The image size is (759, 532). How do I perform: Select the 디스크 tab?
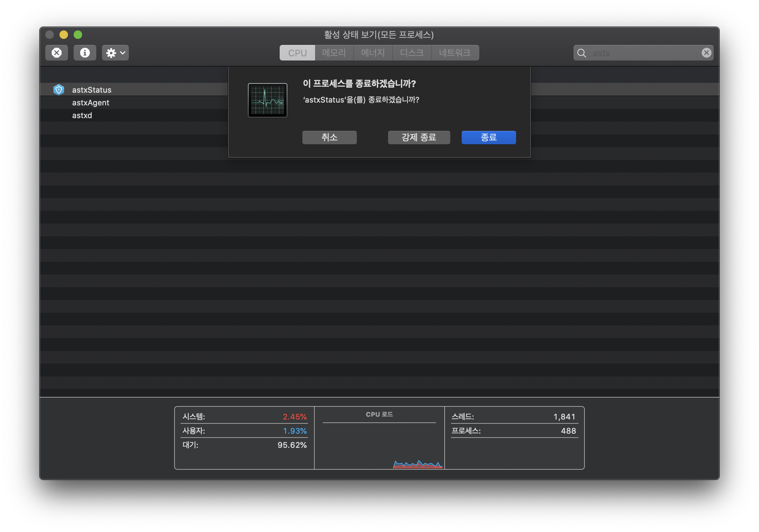click(412, 53)
